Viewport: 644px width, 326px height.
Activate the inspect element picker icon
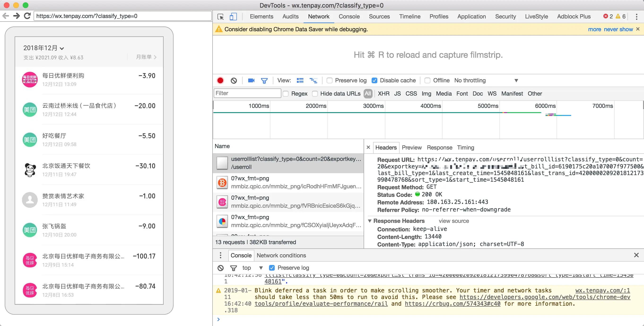(x=221, y=17)
